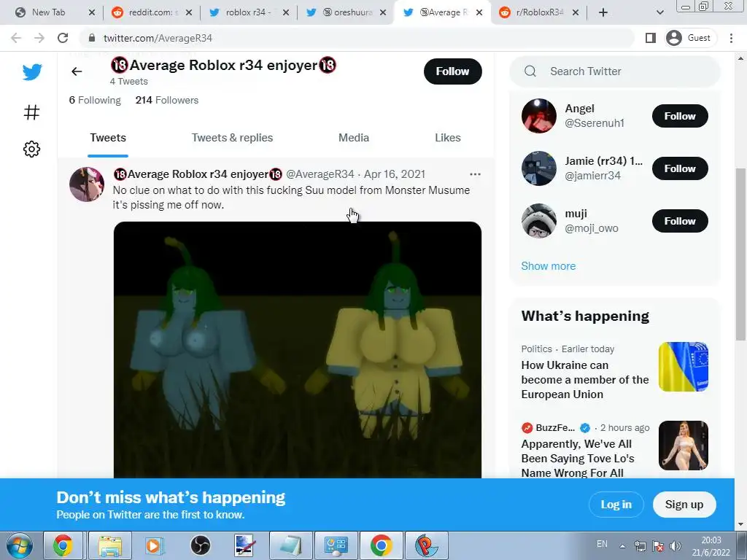Click the @AverageR34 handle in tweet
This screenshot has width=747, height=560.
point(320,174)
